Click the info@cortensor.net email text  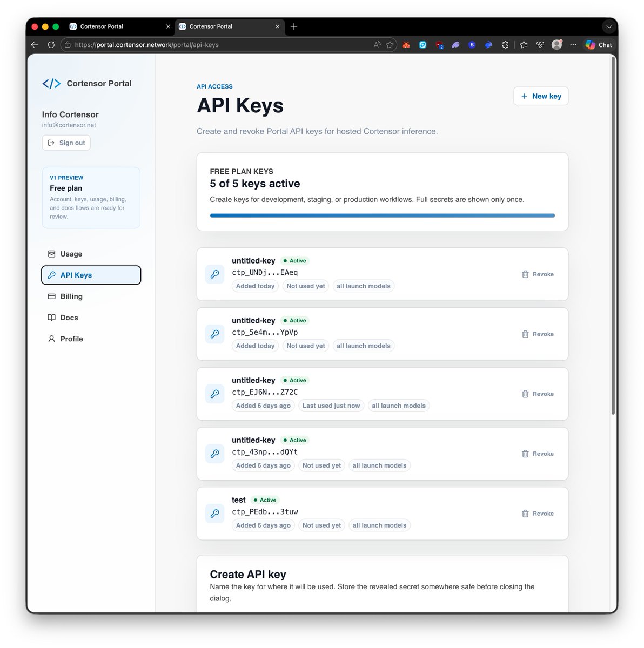pos(69,125)
